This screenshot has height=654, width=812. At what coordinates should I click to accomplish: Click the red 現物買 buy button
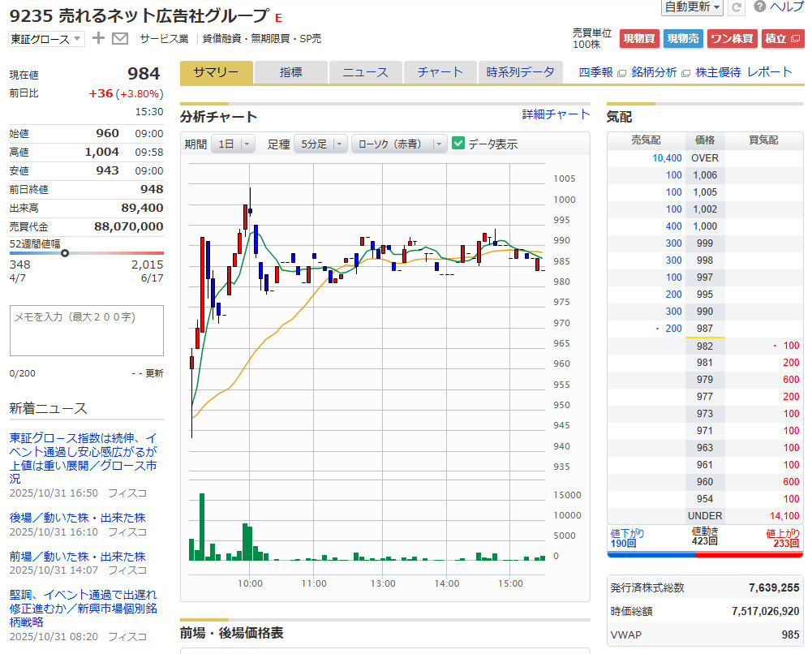coord(639,38)
